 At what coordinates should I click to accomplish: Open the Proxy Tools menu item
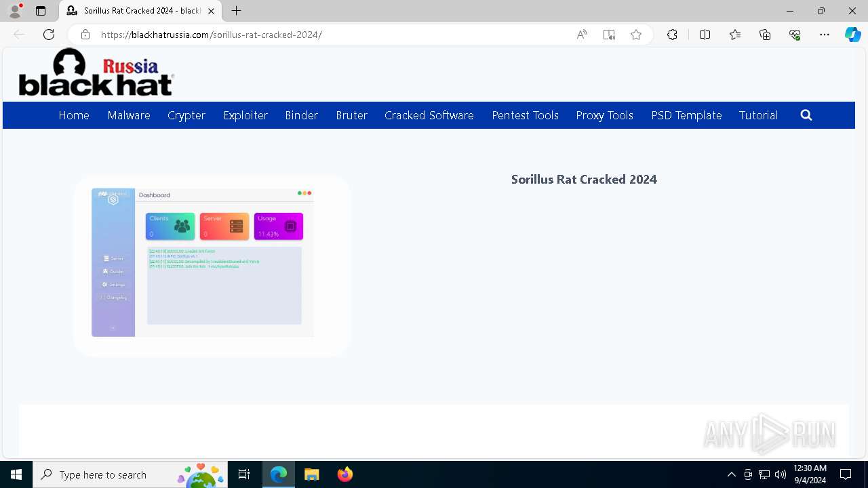click(605, 115)
